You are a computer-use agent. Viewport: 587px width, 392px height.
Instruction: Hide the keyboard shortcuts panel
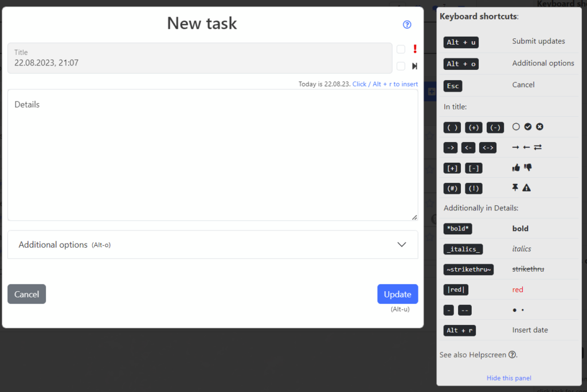[508, 378]
